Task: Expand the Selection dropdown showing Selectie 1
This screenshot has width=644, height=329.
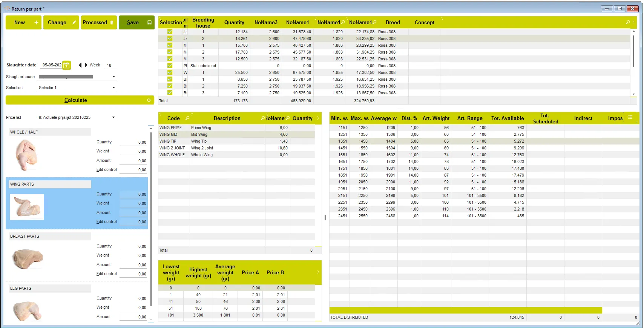Action: click(x=113, y=88)
